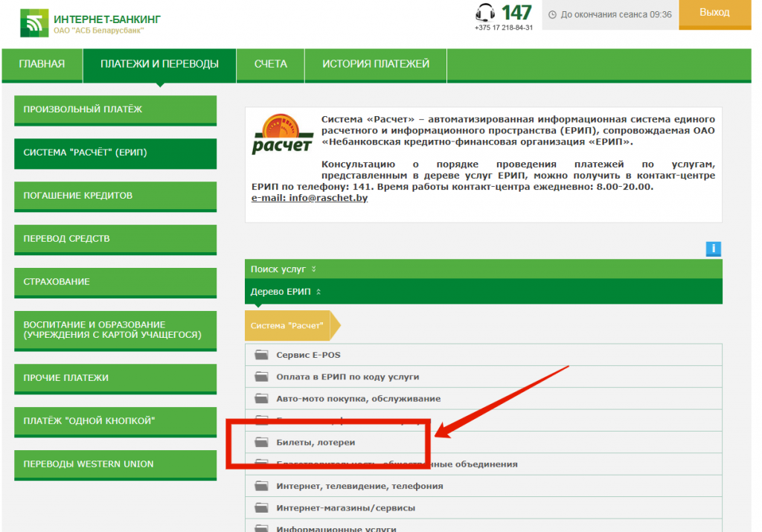Open Информационные услуги row

(484, 526)
